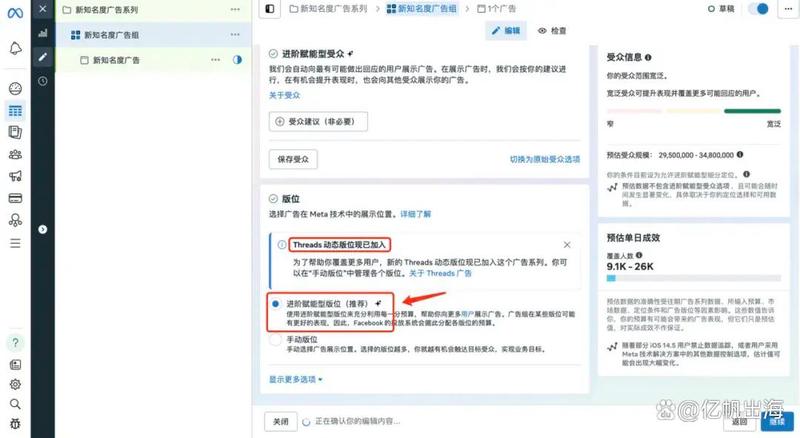Expand 显示更多选项 dropdown

pyautogui.click(x=296, y=379)
